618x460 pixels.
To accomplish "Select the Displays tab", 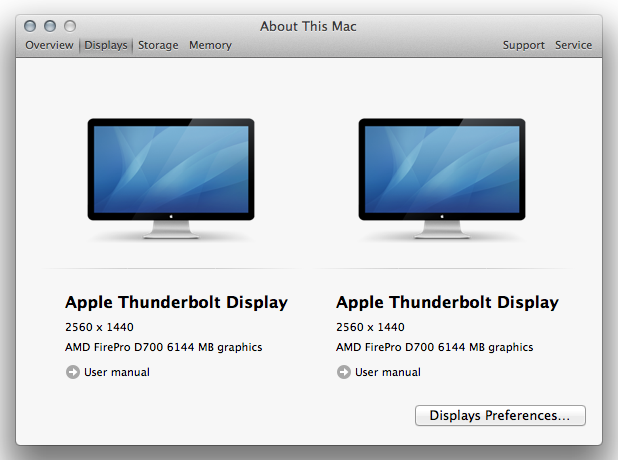I will pos(106,45).
